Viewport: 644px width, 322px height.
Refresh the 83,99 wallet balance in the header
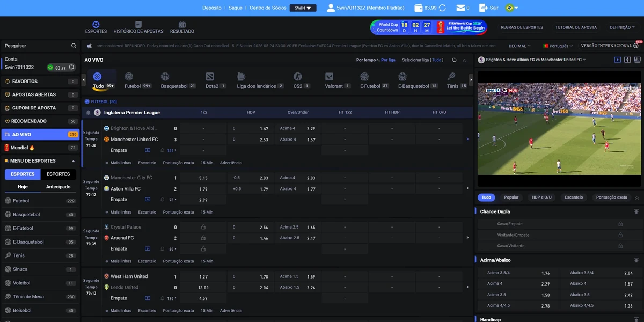442,8
